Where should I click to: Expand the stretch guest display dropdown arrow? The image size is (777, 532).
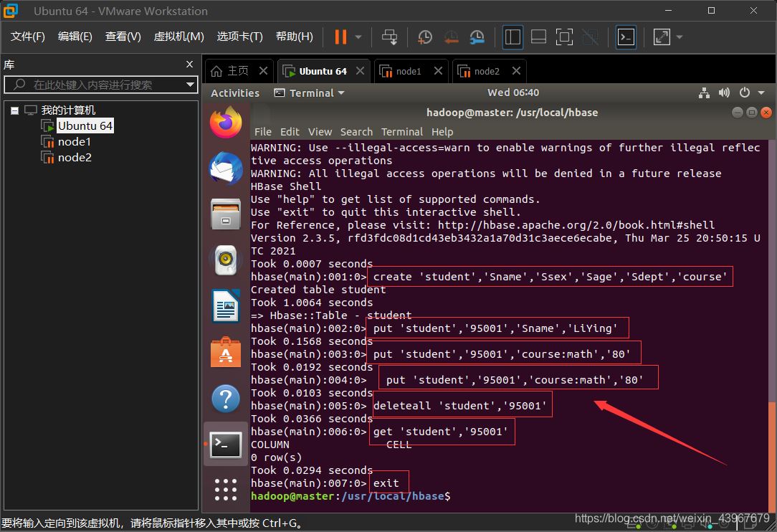680,37
